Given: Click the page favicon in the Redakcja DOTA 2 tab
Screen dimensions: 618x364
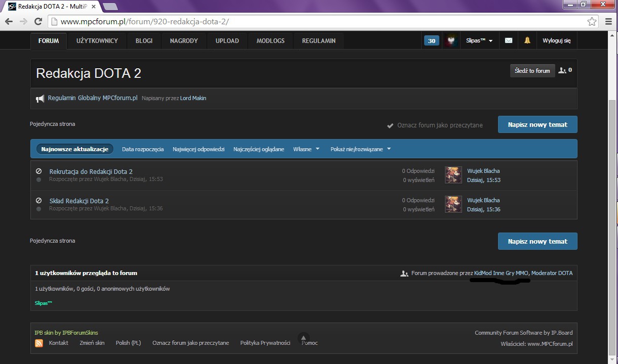Looking at the screenshot, I should (11, 7).
